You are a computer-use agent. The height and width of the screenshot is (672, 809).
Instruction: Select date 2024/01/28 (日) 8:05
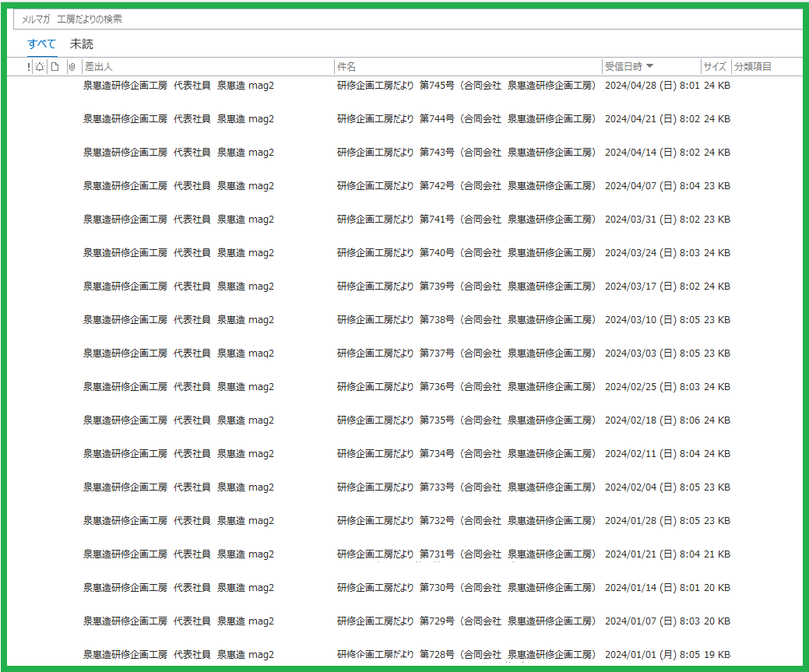652,521
